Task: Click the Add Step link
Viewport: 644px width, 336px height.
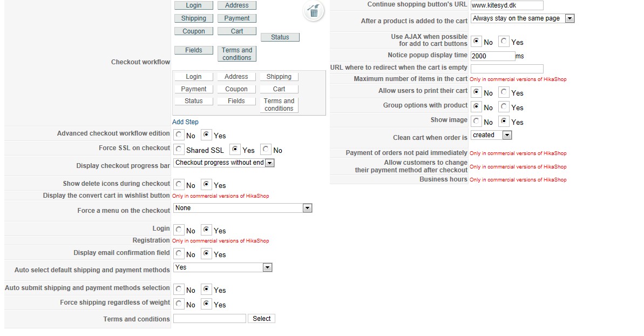Action: coord(185,122)
